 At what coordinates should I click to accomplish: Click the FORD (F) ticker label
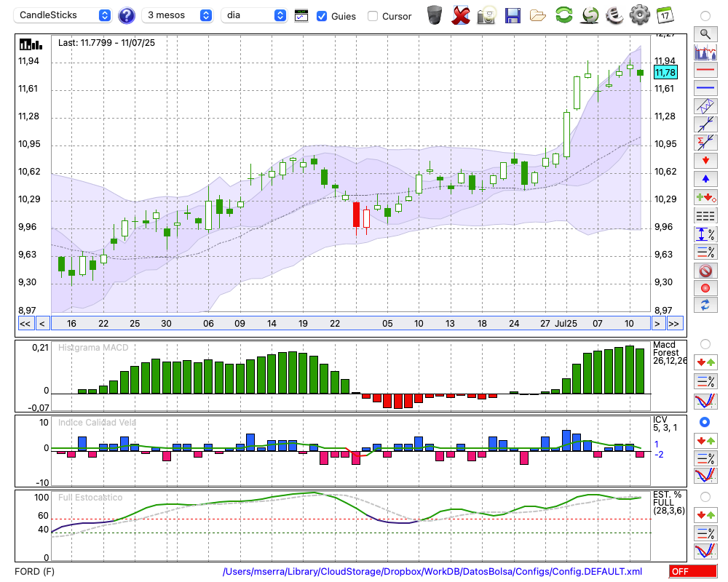click(34, 571)
